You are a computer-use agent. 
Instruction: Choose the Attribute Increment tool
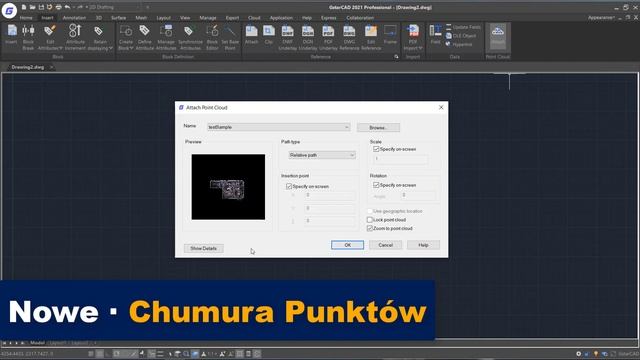(x=75, y=37)
